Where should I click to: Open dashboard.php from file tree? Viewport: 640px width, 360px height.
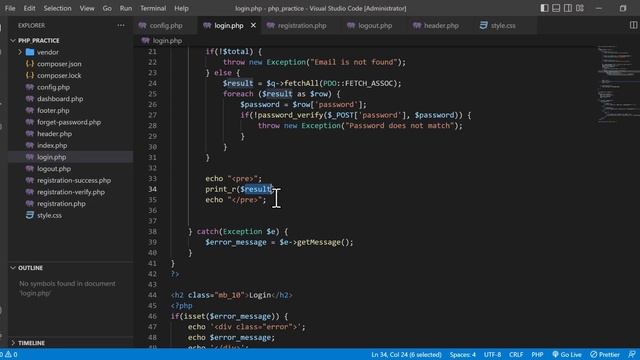pos(60,99)
